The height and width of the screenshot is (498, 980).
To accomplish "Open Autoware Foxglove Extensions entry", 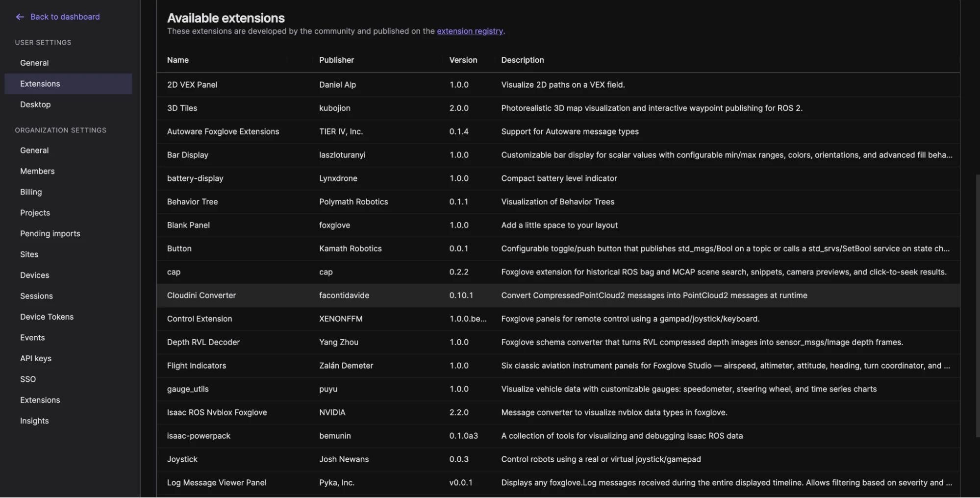I will tap(558, 132).
